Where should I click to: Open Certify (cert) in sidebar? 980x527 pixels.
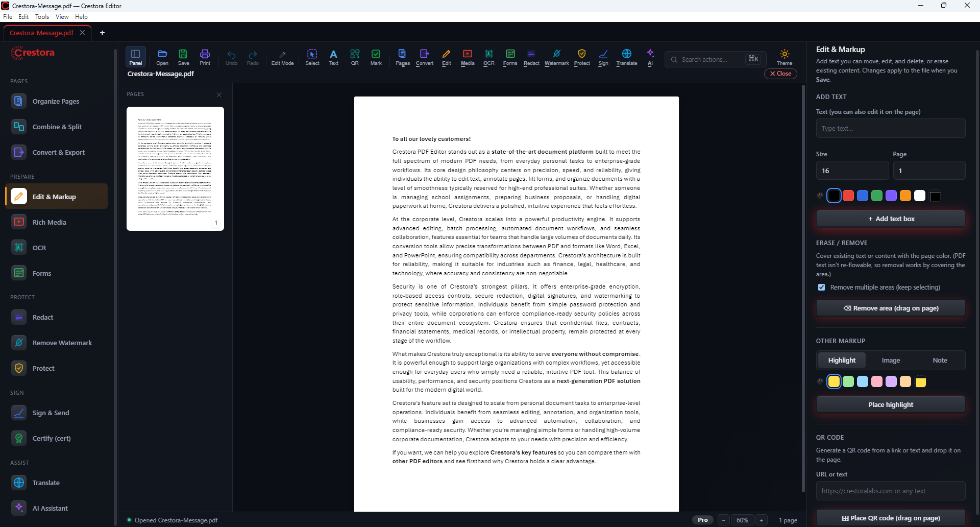[56, 438]
